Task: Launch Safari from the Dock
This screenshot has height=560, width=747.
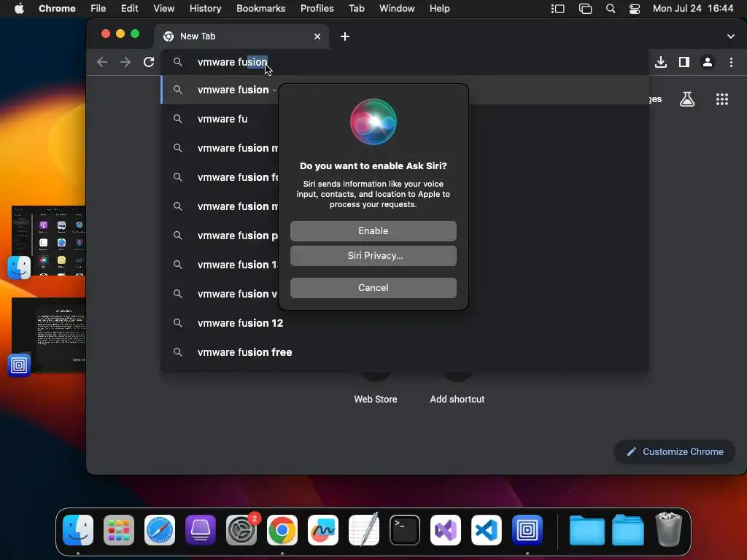Action: pyautogui.click(x=160, y=530)
